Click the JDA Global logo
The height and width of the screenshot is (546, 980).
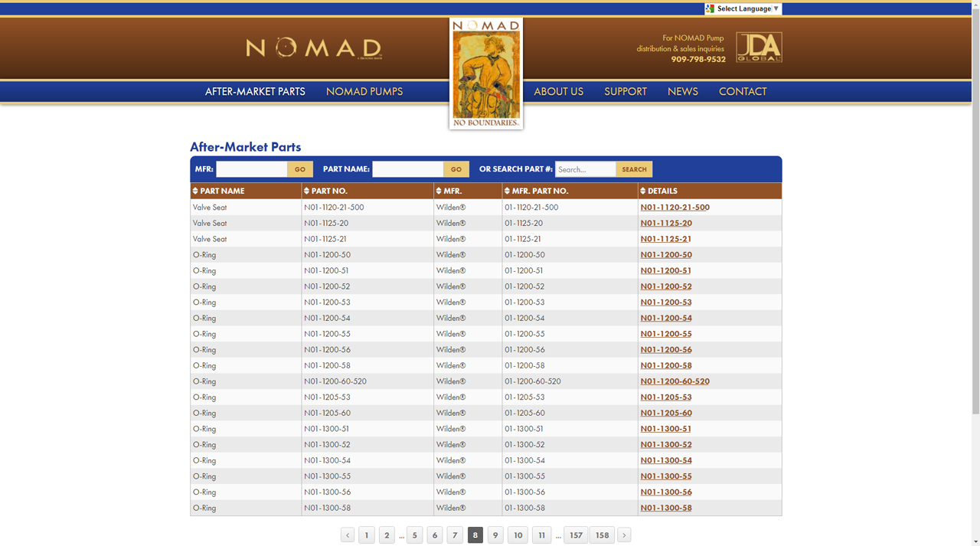[759, 47]
